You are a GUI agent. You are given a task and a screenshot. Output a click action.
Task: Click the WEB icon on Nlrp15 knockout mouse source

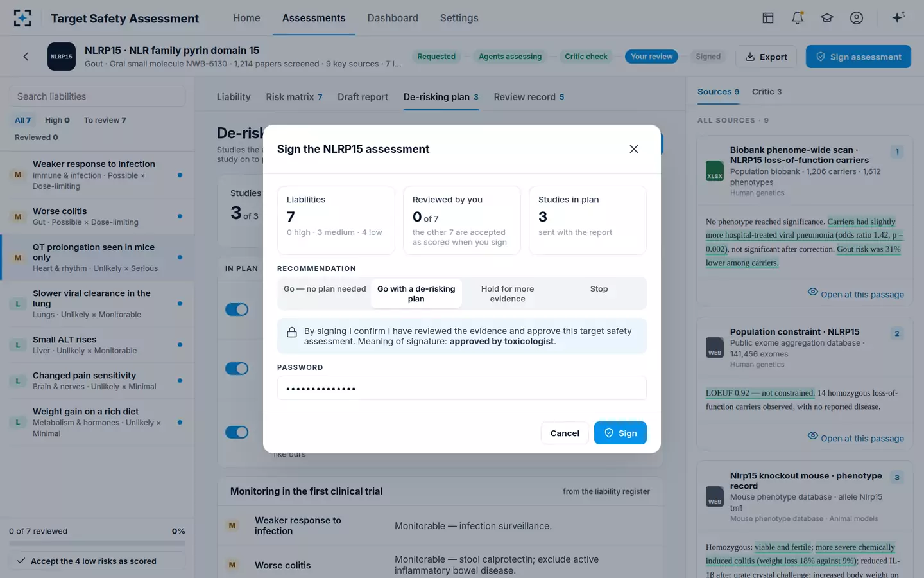click(715, 496)
